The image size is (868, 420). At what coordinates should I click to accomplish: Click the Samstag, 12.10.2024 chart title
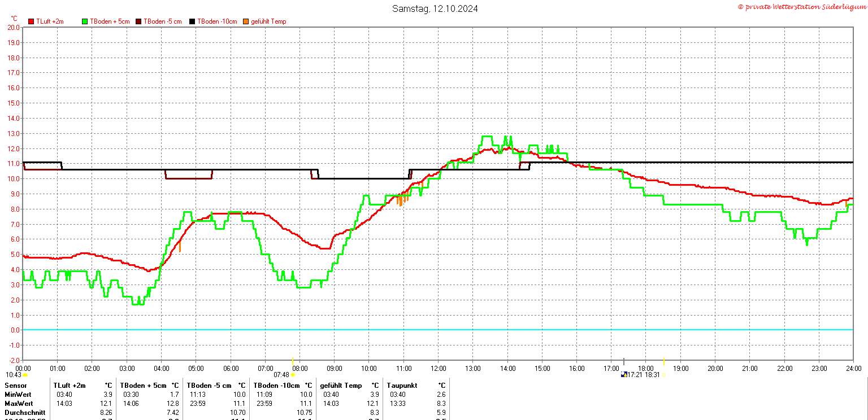(435, 8)
